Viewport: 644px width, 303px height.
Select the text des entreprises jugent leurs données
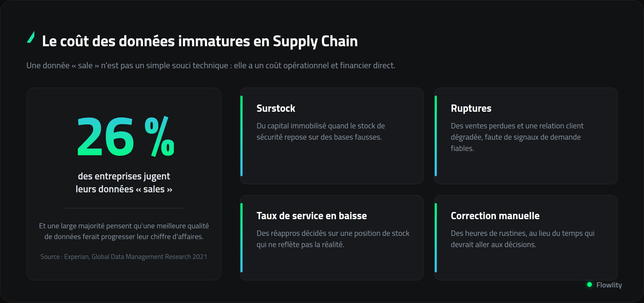tap(124, 183)
